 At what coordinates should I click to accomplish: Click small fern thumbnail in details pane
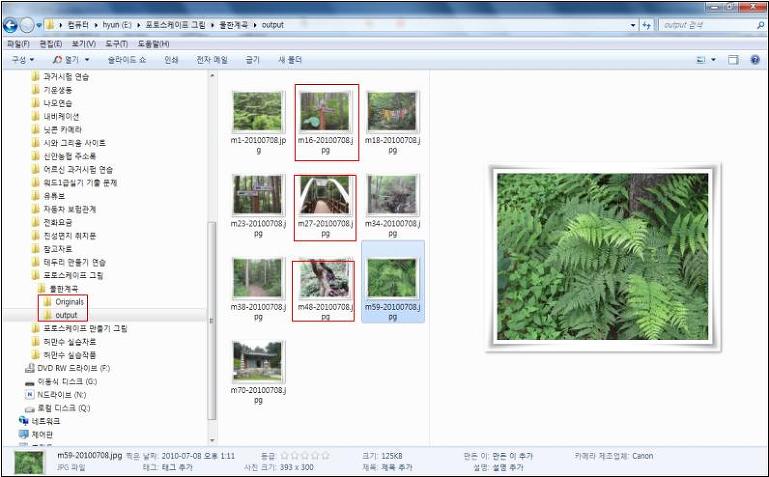pos(29,462)
